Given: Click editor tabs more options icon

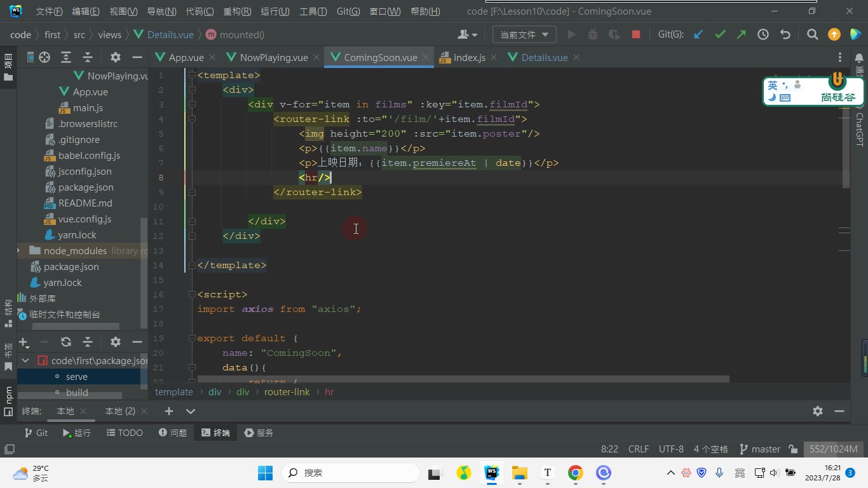Looking at the screenshot, I should [840, 57].
